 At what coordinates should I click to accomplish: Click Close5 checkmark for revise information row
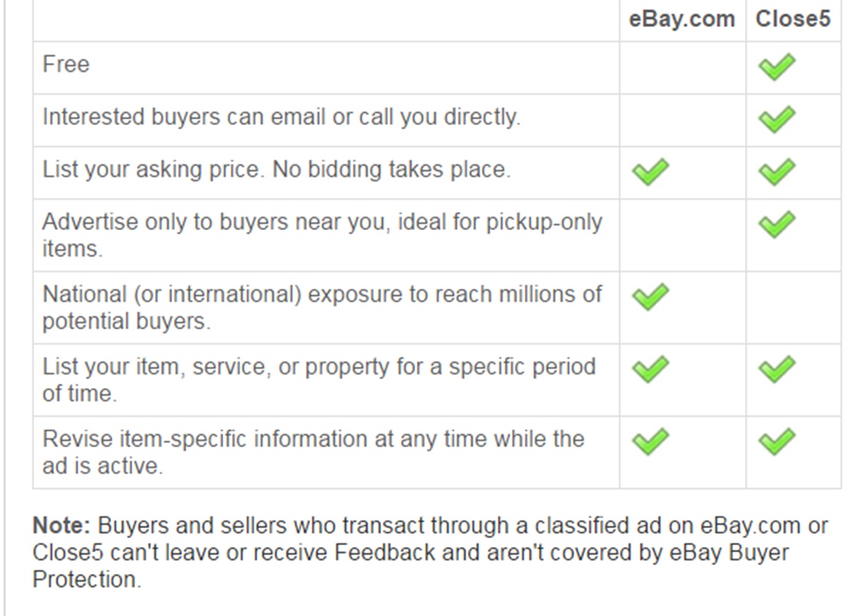click(776, 441)
